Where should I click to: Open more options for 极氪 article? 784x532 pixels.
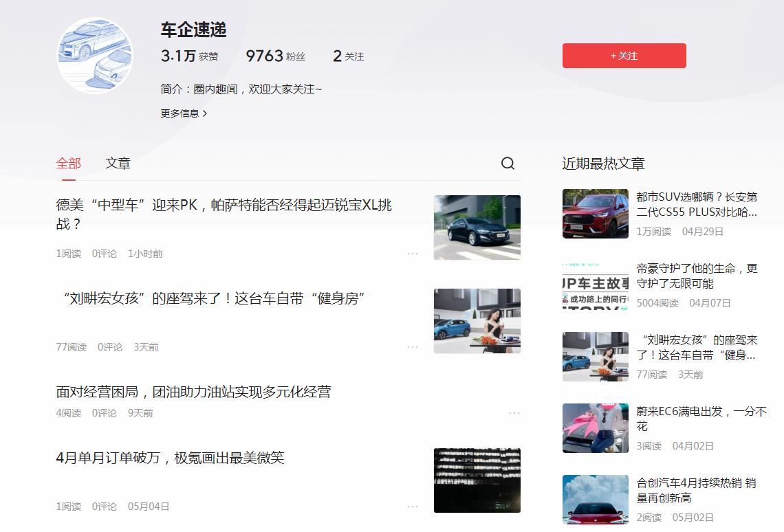413,507
